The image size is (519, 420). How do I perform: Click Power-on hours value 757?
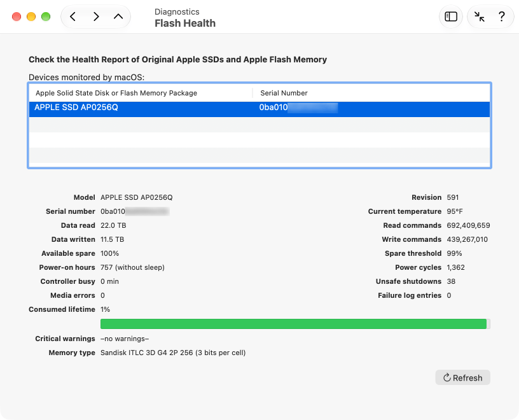(132, 267)
